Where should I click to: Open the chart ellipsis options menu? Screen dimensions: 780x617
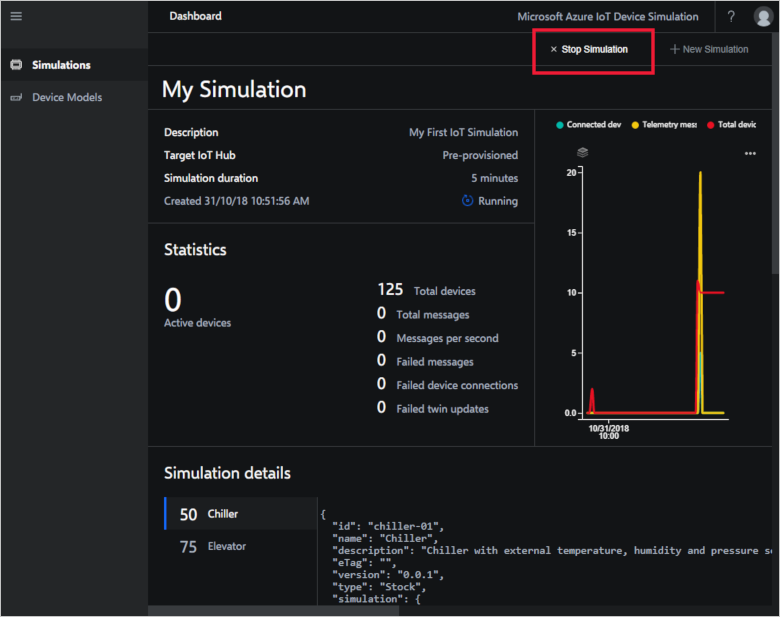[750, 154]
